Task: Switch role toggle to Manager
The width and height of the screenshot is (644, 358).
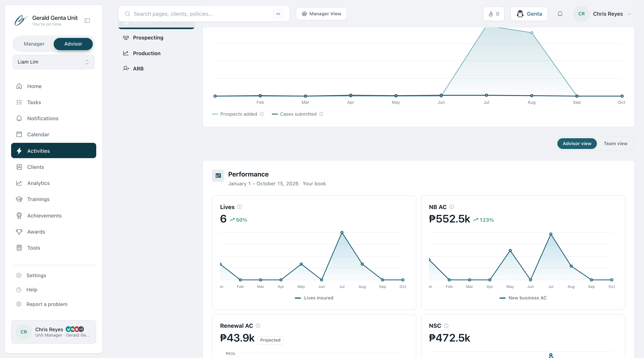Action: pos(34,44)
